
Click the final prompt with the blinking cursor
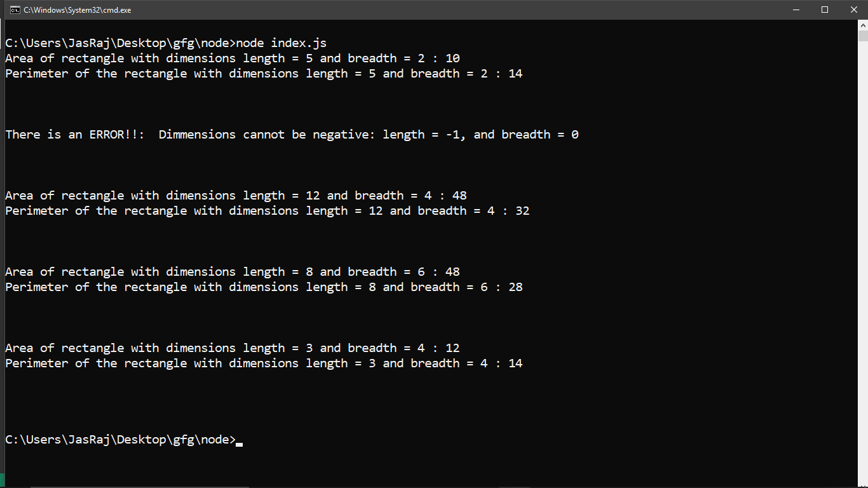[121, 440]
